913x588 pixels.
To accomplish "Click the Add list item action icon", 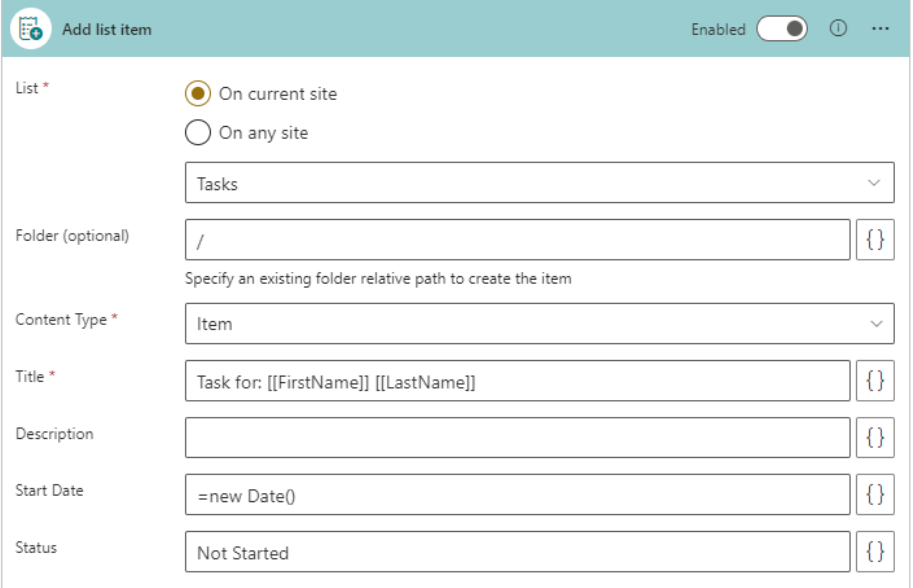I will click(x=31, y=29).
